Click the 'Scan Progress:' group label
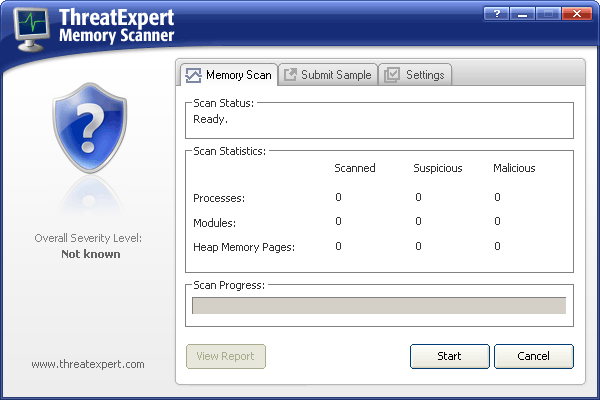This screenshot has height=400, width=600. tap(229, 285)
